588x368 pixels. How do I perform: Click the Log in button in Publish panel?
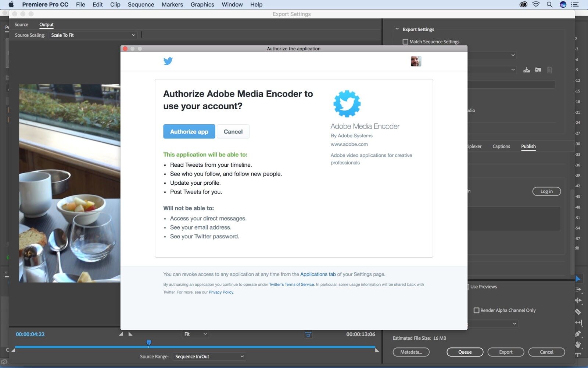(x=546, y=191)
